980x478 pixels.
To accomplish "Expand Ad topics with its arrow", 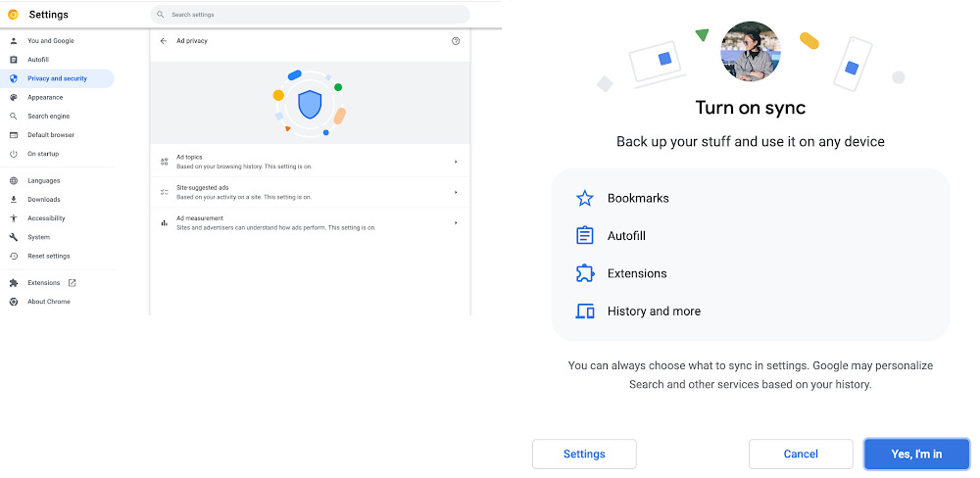I will [x=456, y=162].
